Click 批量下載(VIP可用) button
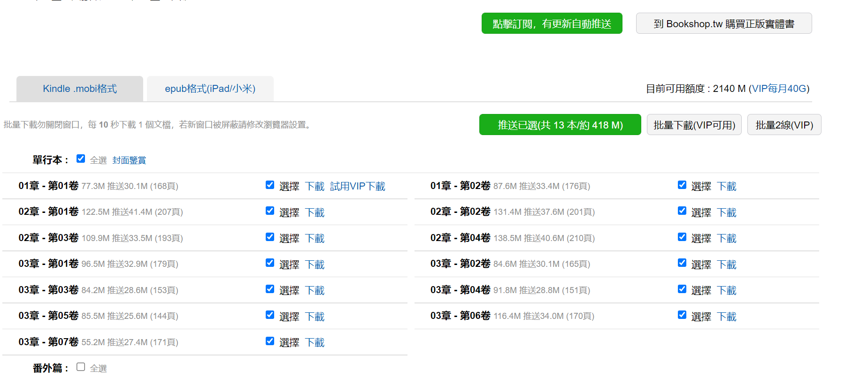868x378 pixels. coord(694,125)
